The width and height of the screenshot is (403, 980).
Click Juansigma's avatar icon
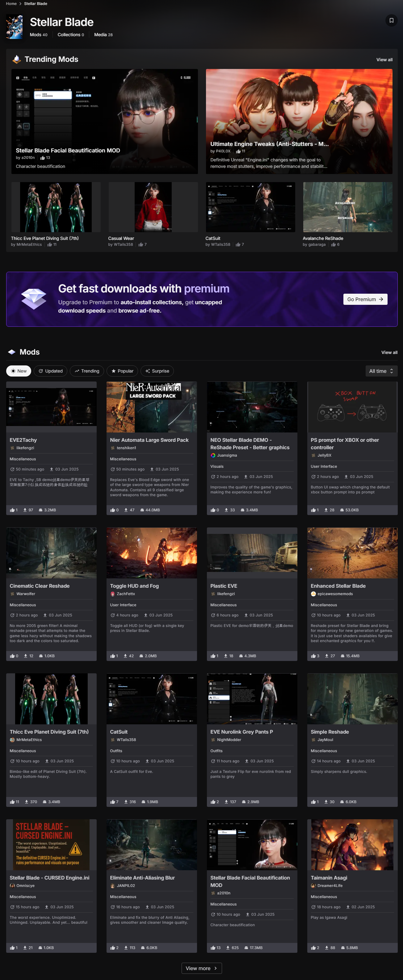point(213,455)
